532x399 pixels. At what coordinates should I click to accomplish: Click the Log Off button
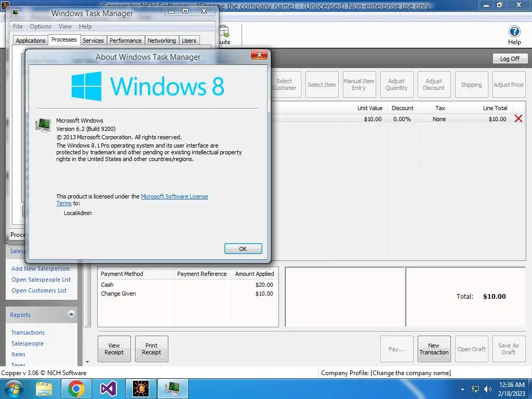510,58
